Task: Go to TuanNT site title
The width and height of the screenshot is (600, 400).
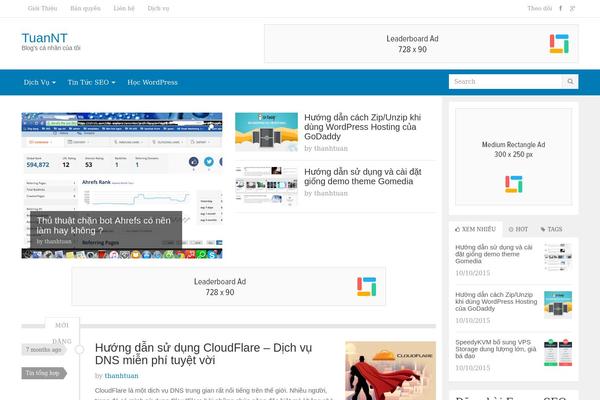Action: [44, 38]
